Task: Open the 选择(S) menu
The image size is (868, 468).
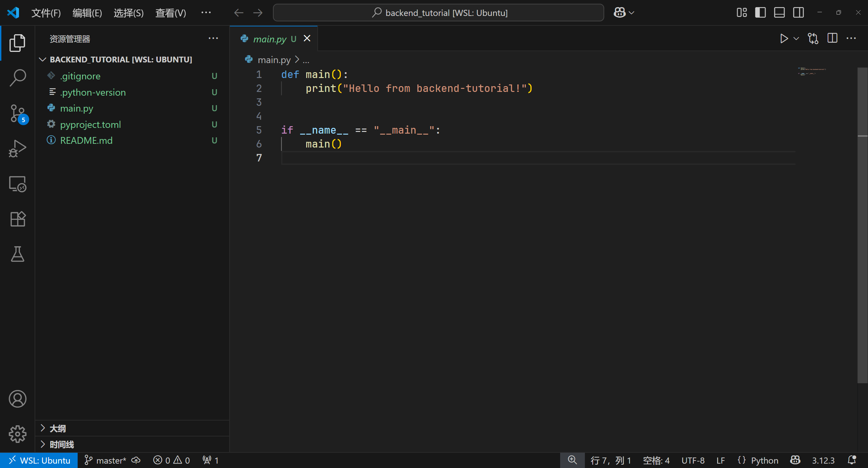Action: coord(129,13)
